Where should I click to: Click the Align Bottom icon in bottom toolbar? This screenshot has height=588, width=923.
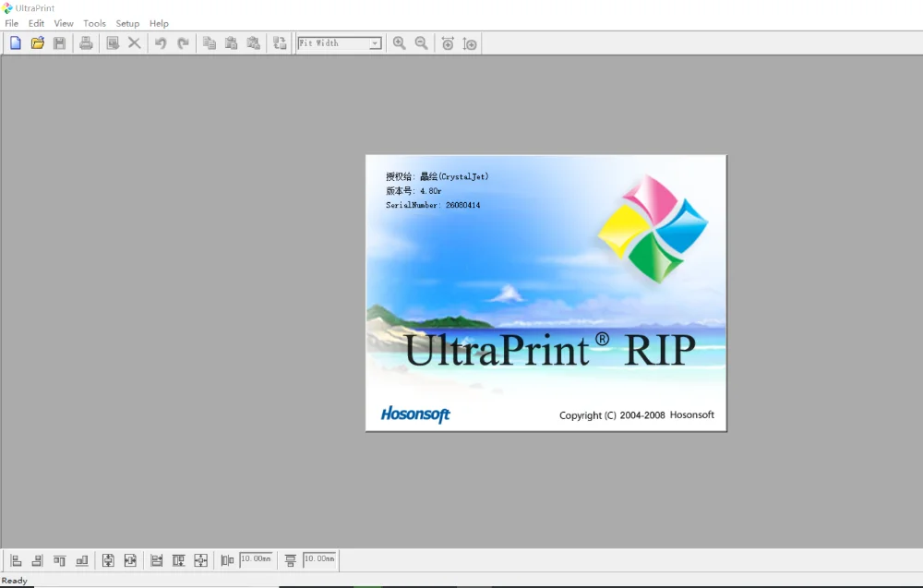pyautogui.click(x=82, y=560)
